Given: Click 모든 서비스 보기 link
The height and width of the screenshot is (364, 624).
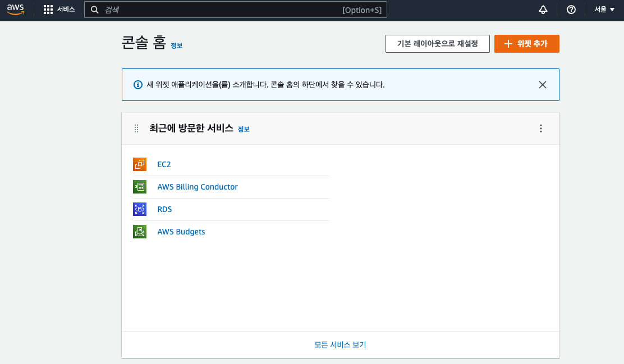Looking at the screenshot, I should pos(340,344).
